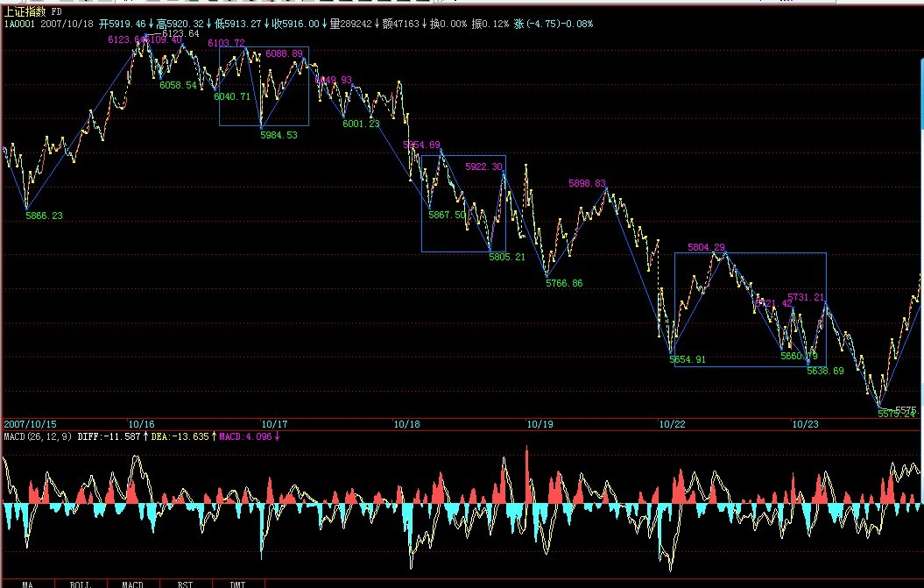The width and height of the screenshot is (924, 588).
Task: Click the 5898.83 high price label
Action: [587, 183]
